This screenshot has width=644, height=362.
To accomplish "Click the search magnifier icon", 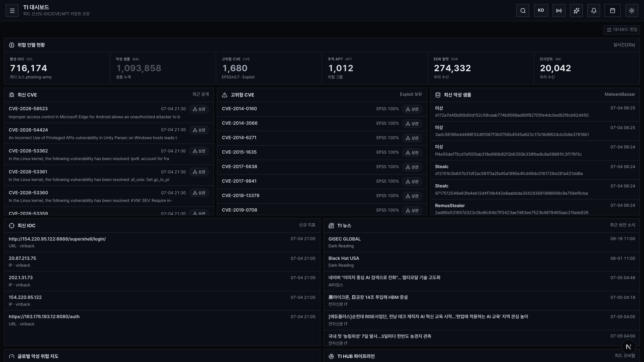I will pyautogui.click(x=523, y=10).
